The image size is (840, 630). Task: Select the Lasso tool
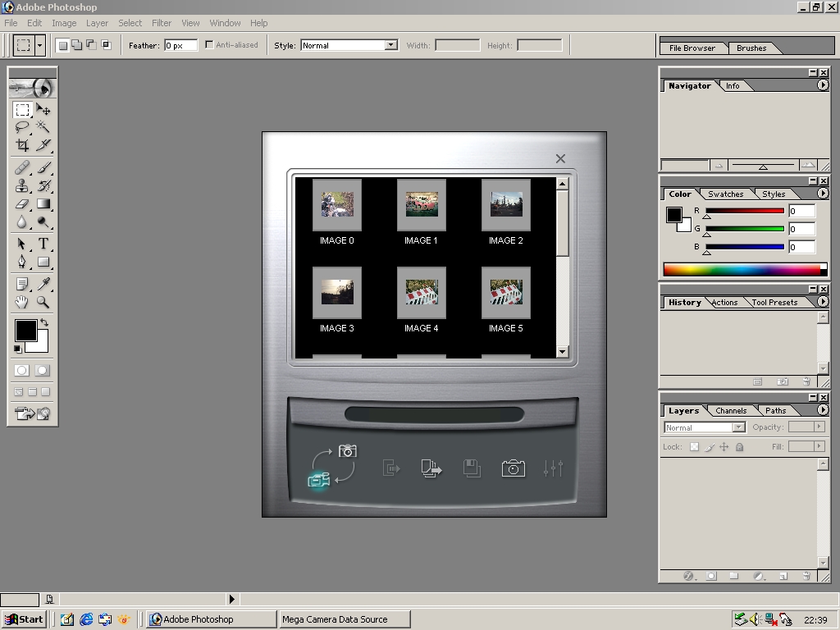point(22,127)
